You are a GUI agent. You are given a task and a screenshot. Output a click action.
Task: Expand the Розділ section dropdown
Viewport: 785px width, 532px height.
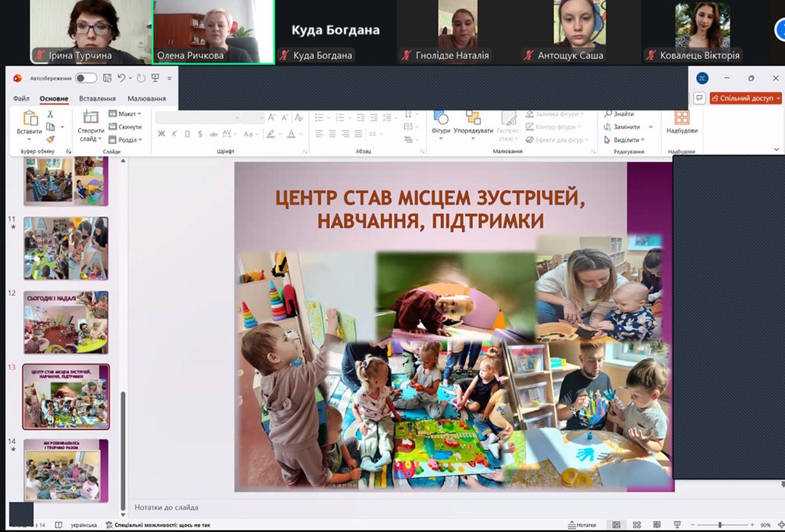(x=125, y=140)
